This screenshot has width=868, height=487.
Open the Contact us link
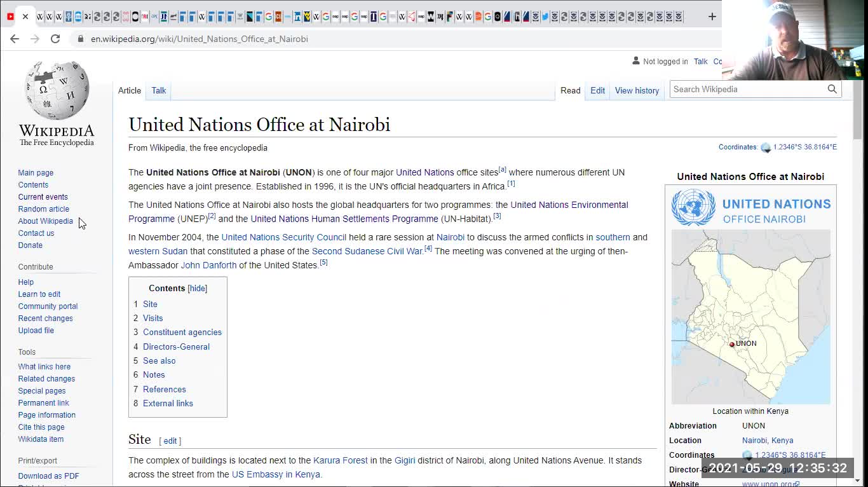36,233
